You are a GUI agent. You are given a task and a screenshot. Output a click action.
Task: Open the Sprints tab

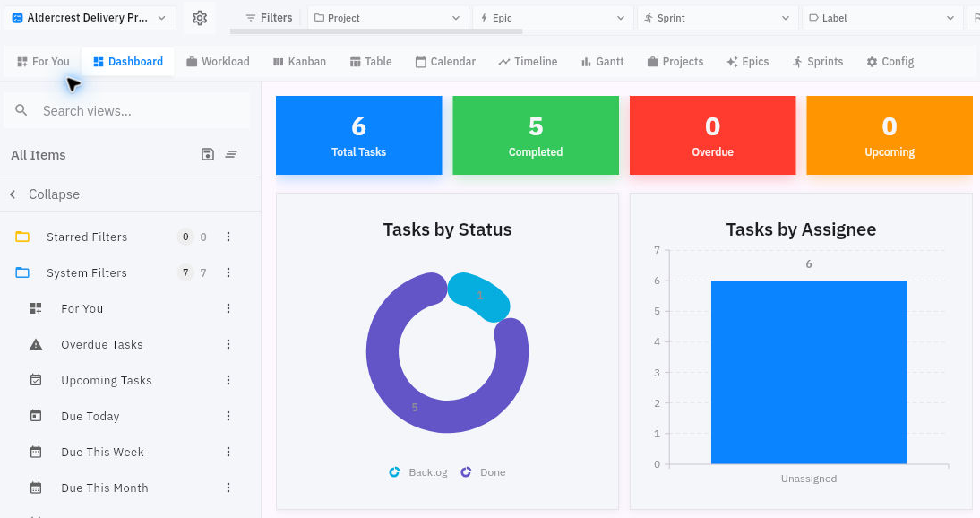[818, 61]
